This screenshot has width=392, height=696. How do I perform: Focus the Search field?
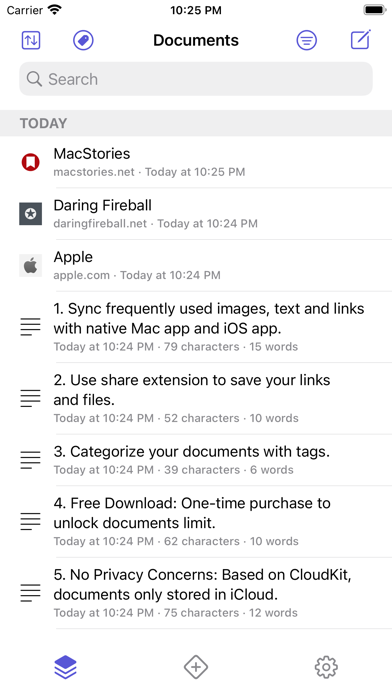pos(196,79)
